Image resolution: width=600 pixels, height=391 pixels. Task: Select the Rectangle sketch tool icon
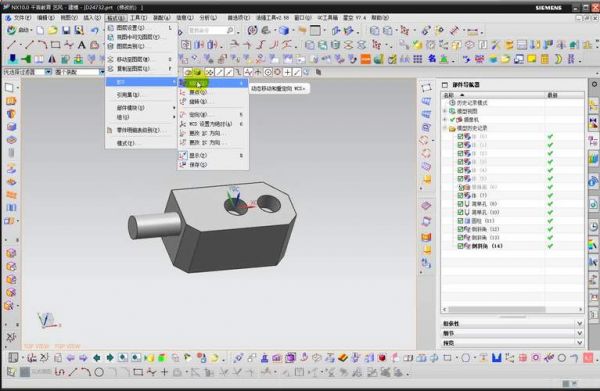click(56, 45)
